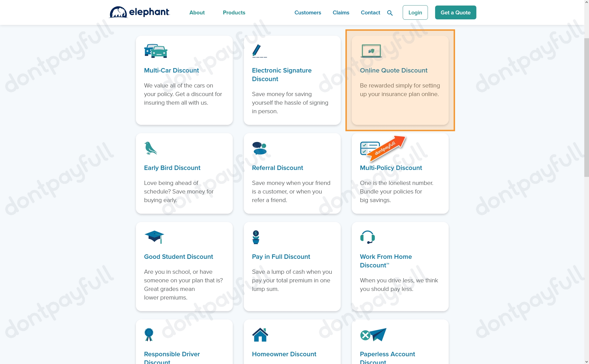Screen dimensions: 589x364
Task: Select the pencil icon above Electronic Signature Discount
Action: (259, 51)
